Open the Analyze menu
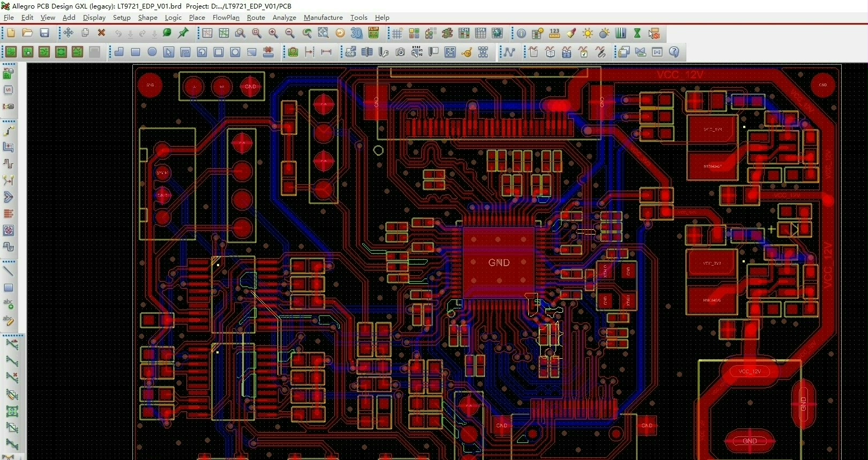Image resolution: width=868 pixels, height=460 pixels. [x=285, y=18]
